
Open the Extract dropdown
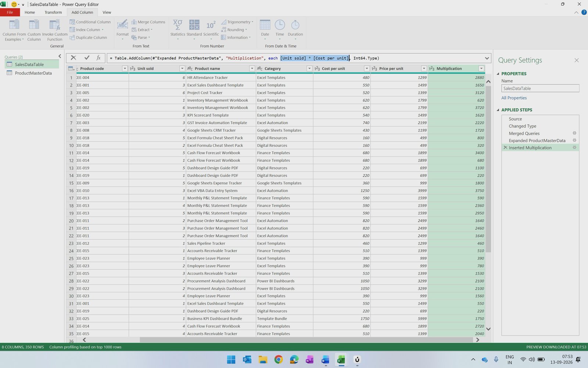coord(142,30)
